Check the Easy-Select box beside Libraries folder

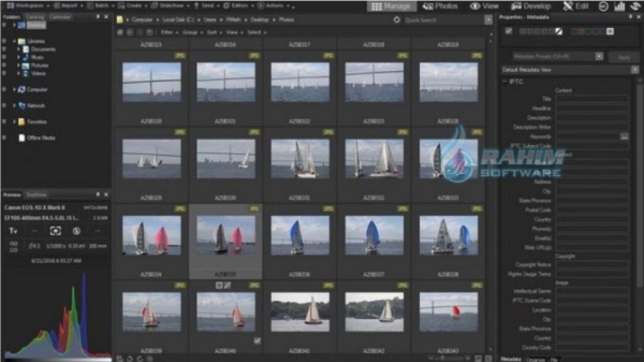click(4, 41)
